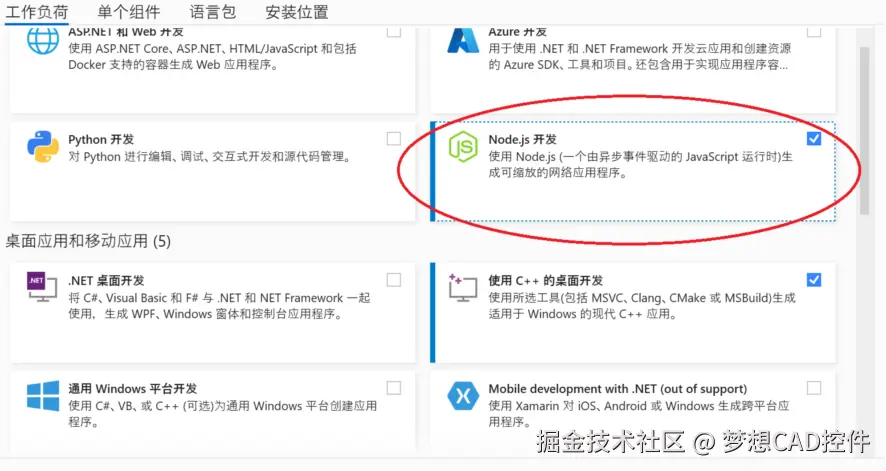Open the 语言包 tab

click(212, 12)
